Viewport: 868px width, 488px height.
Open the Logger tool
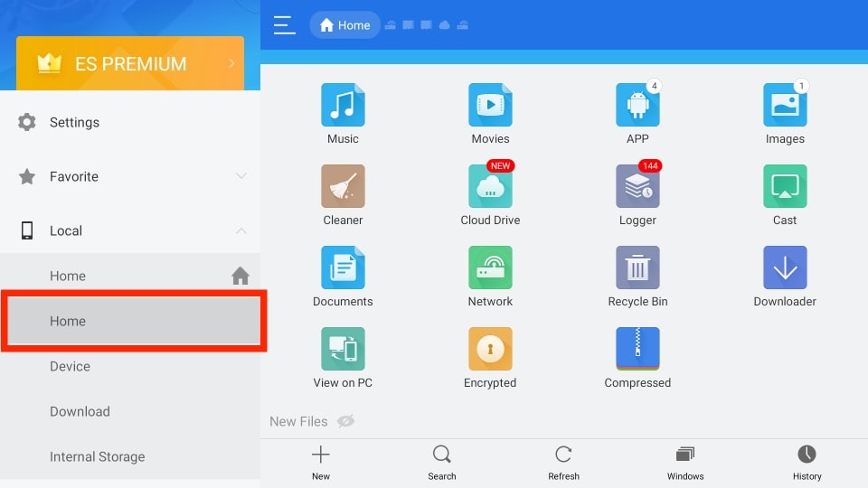(x=637, y=186)
